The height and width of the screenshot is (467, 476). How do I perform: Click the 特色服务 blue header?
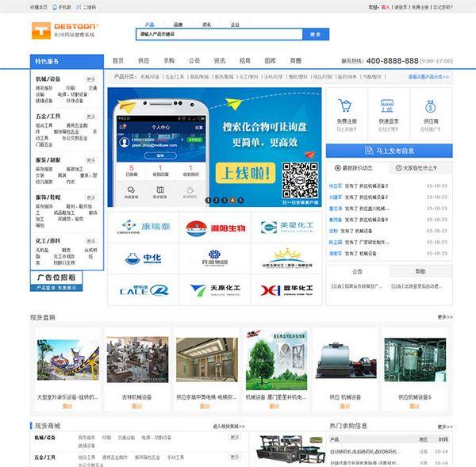click(67, 62)
